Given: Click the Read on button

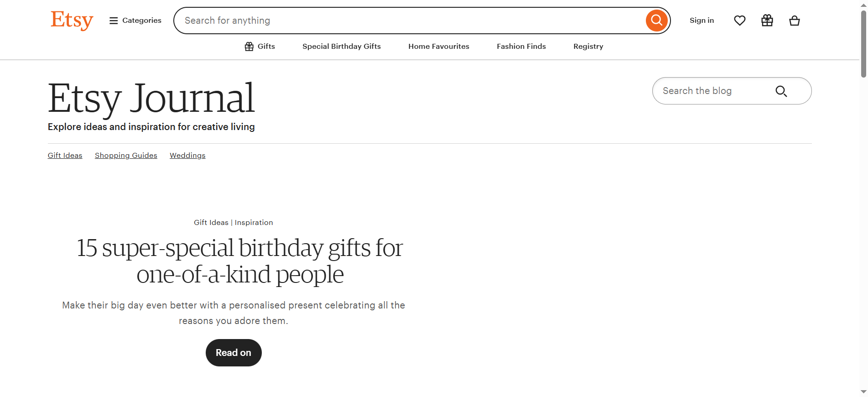Looking at the screenshot, I should tap(233, 352).
